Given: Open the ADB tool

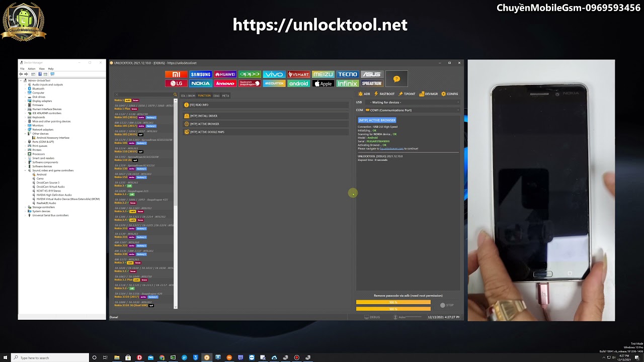Looking at the screenshot, I should [x=364, y=94].
